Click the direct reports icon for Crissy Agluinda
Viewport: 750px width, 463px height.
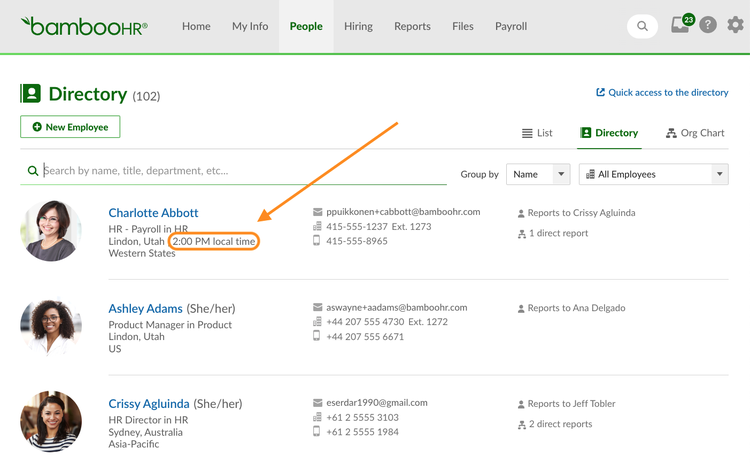point(521,424)
